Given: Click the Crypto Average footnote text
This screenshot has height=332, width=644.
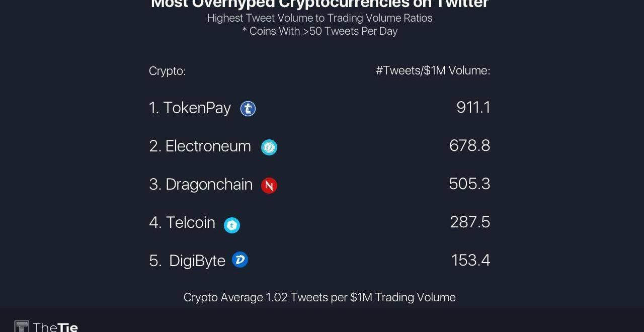Looking at the screenshot, I should click(319, 297).
